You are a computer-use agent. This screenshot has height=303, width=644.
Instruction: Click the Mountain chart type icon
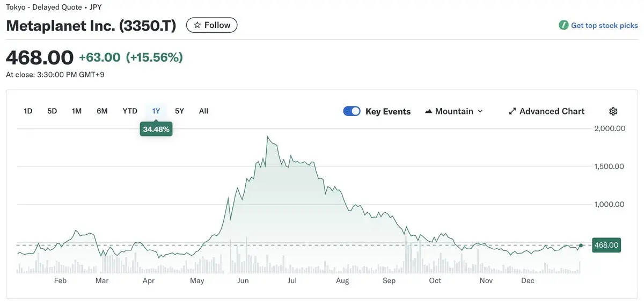428,111
